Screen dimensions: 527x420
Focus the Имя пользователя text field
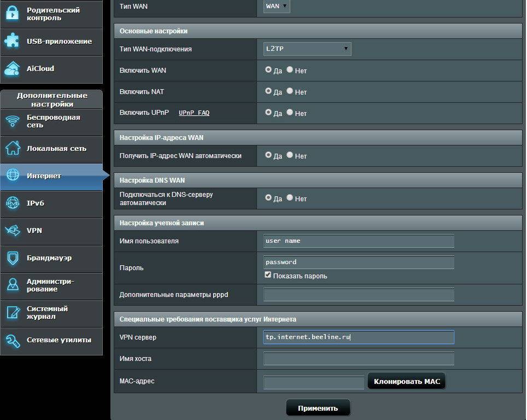[x=359, y=241]
